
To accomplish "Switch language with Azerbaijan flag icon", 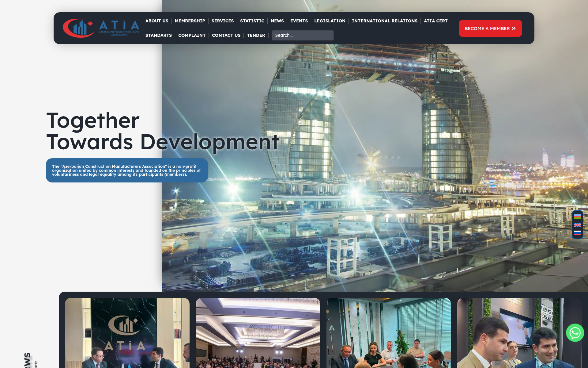I will 578,217.
